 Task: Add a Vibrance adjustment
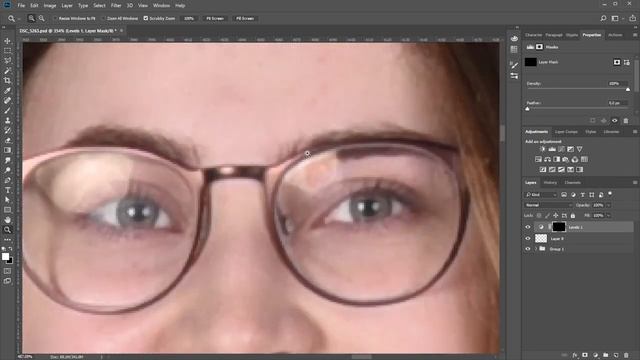580,149
